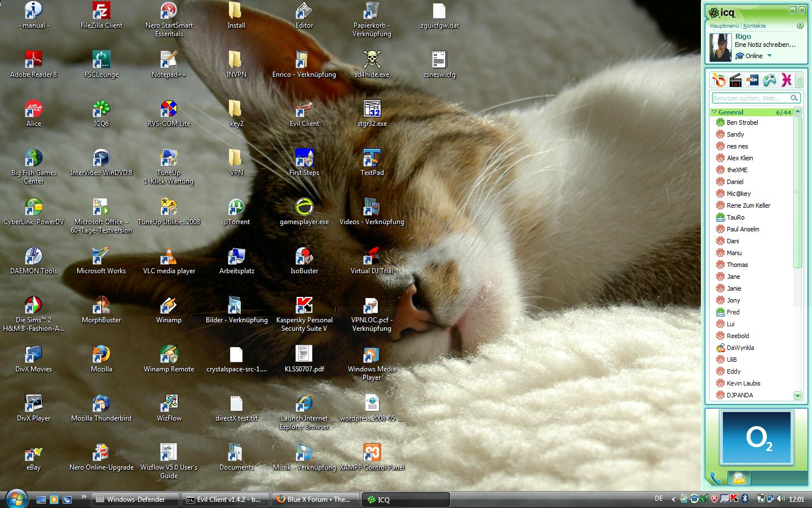Image resolution: width=812 pixels, height=508 pixels.
Task: Open the Hauptmenü menu in ICQ
Action: tap(723, 25)
